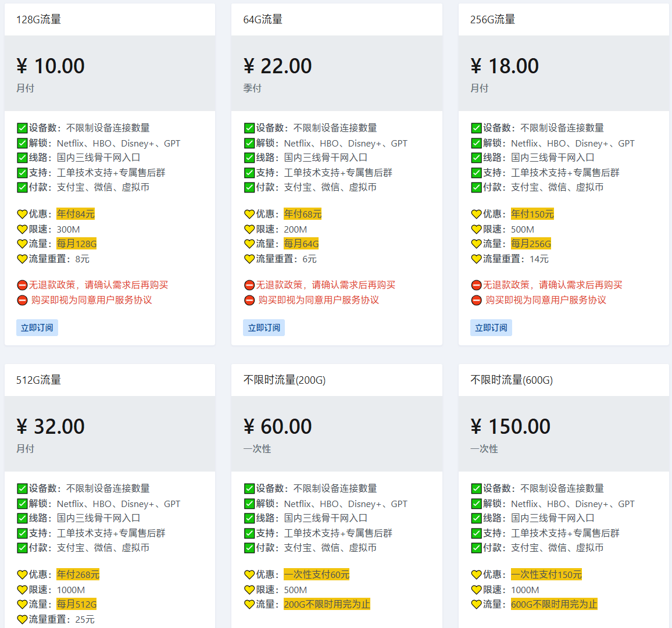This screenshot has height=628, width=672.
Task: Click the 每月512G traffic highlight
Action: (x=77, y=604)
